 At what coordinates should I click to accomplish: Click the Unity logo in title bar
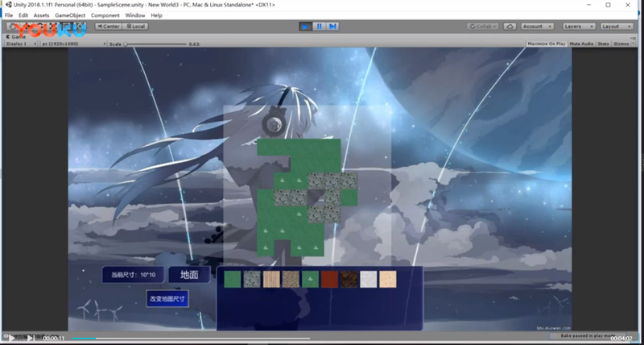tap(8, 5)
